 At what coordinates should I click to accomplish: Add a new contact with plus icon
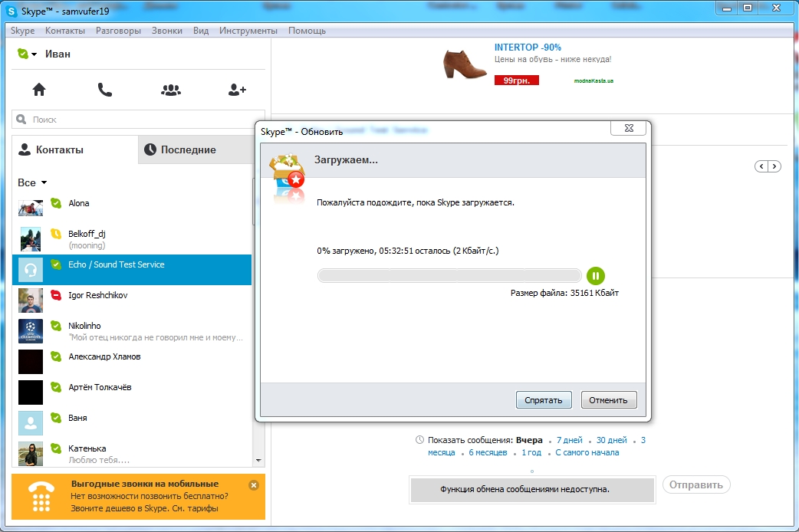pos(237,90)
